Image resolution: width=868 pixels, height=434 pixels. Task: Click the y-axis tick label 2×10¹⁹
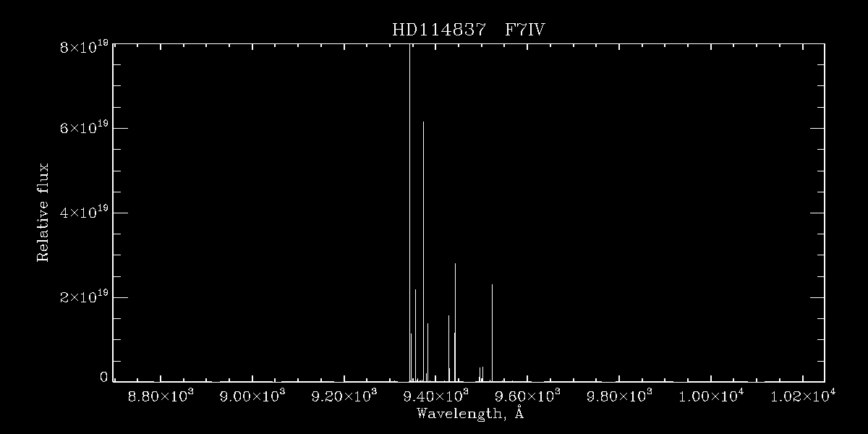pos(82,297)
